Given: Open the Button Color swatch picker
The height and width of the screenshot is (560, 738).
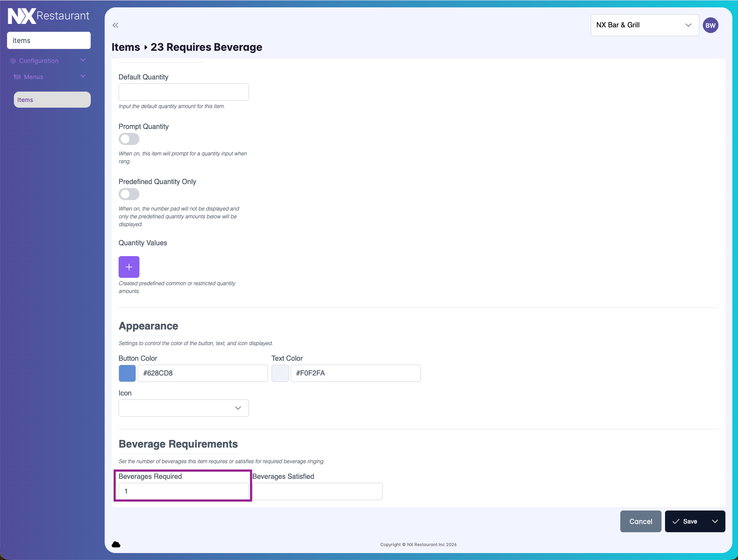Looking at the screenshot, I should [x=127, y=373].
